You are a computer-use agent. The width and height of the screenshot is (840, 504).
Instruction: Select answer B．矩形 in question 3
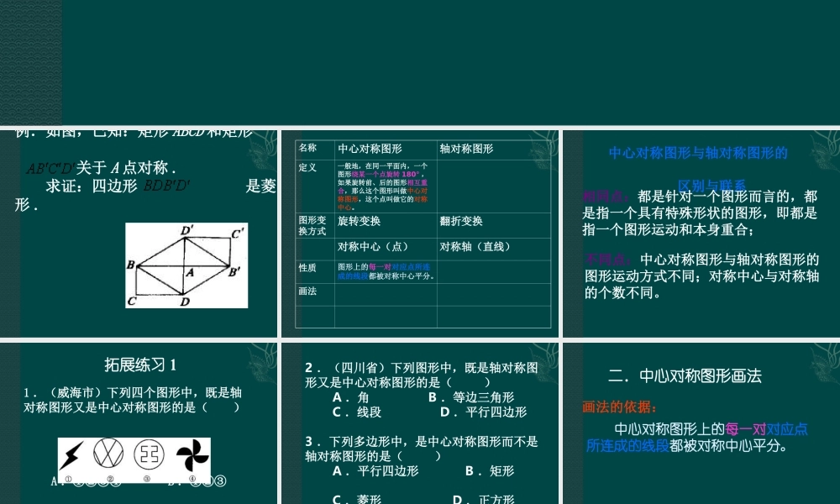click(x=487, y=470)
